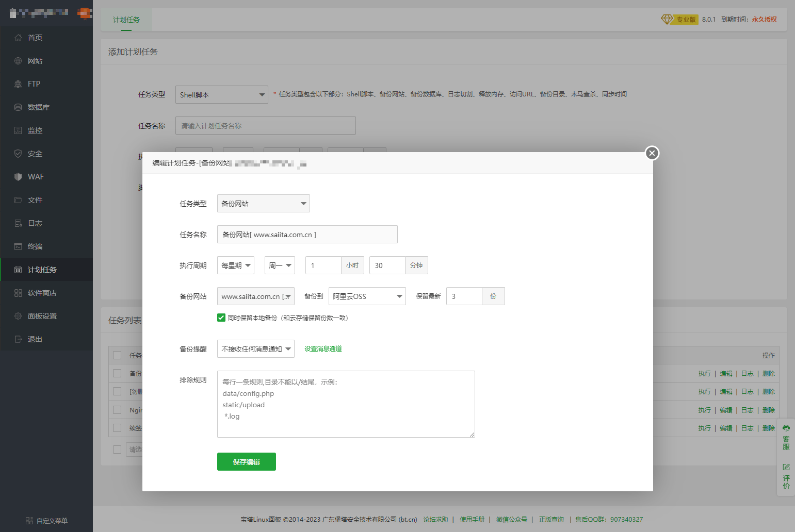This screenshot has width=795, height=532.
Task: Click the software store grid icon
Action: point(18,293)
